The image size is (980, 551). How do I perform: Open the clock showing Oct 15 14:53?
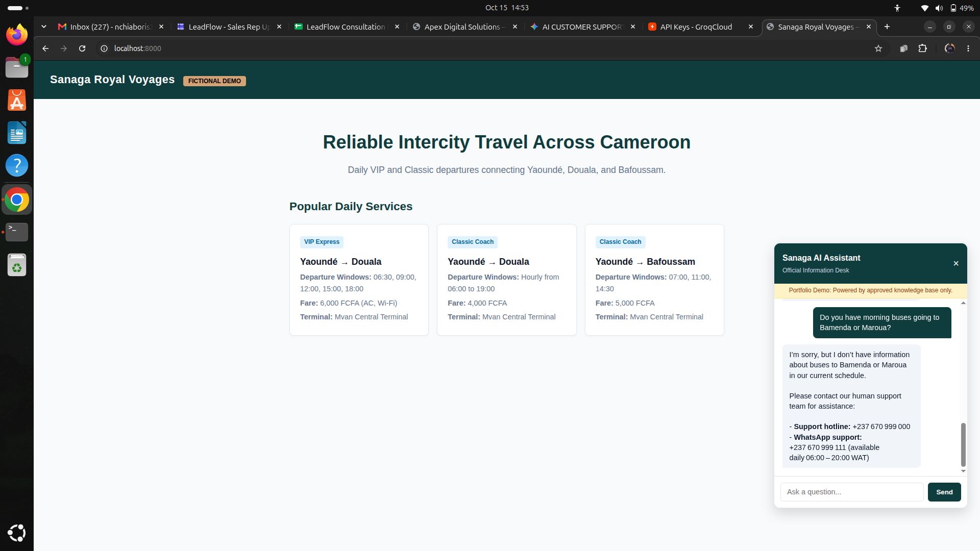point(507,8)
